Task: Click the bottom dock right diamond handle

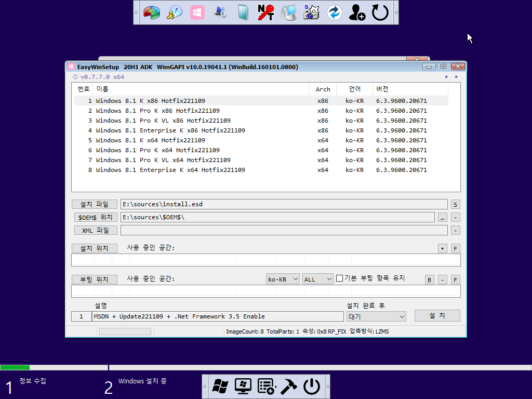Action: coord(327,387)
